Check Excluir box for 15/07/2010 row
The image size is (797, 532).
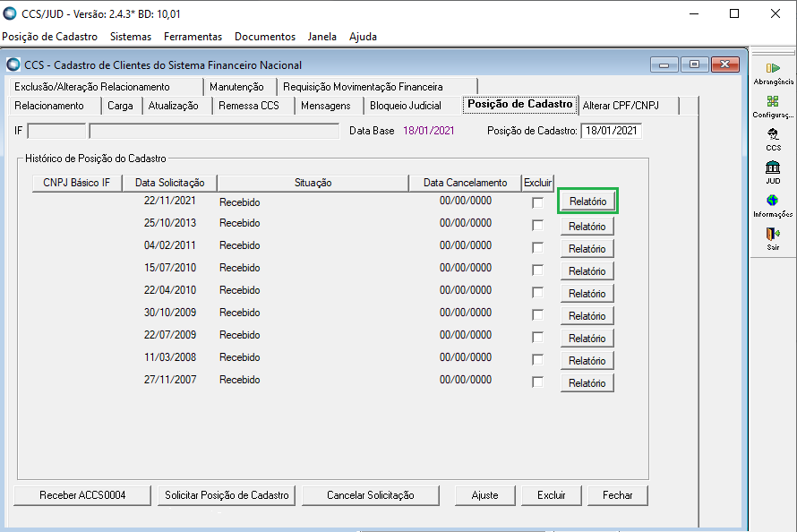pos(537,270)
